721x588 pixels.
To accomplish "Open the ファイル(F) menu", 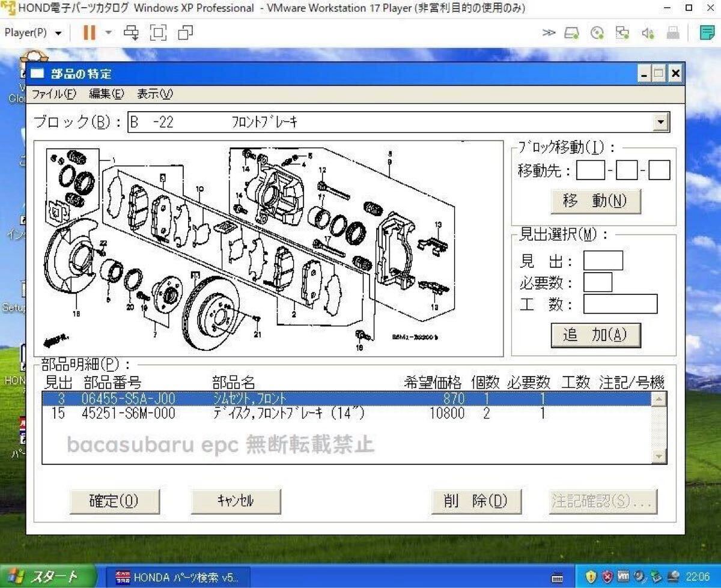I will pyautogui.click(x=53, y=94).
